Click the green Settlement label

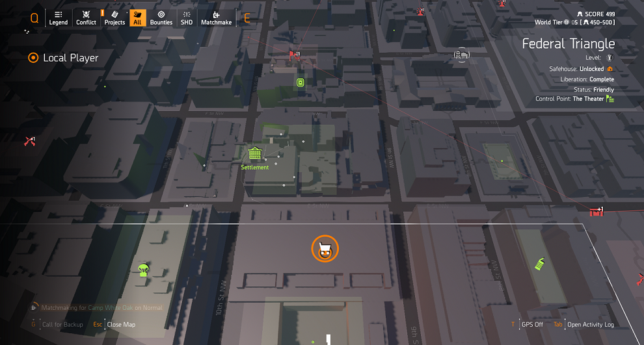[x=254, y=168]
